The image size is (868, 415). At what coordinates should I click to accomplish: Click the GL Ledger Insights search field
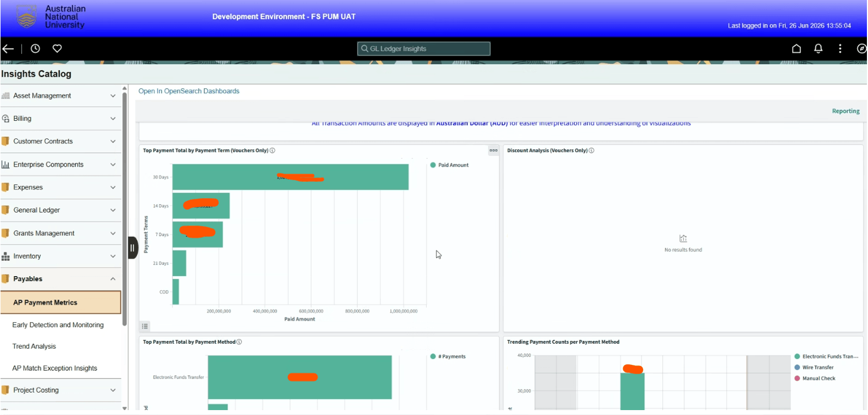(x=423, y=48)
